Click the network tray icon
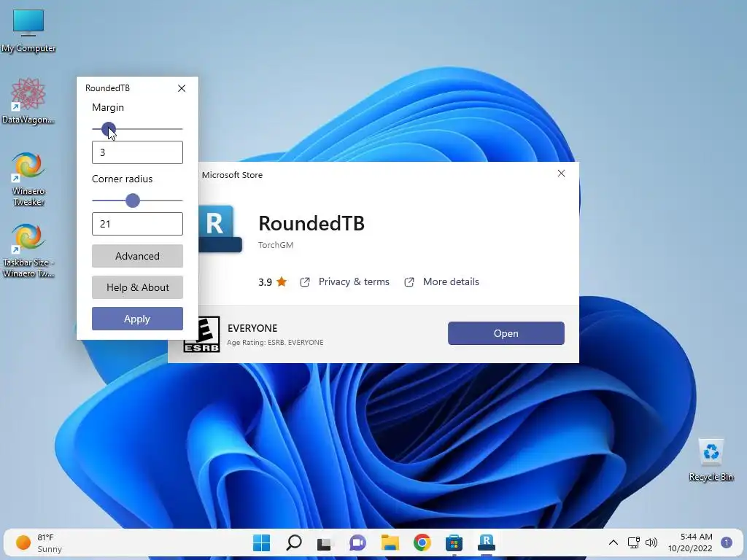Screen dimensions: 747x560 [634, 542]
